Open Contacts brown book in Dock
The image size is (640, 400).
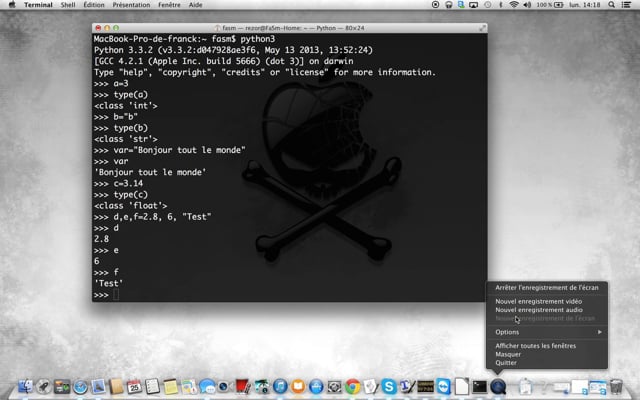tap(116, 386)
